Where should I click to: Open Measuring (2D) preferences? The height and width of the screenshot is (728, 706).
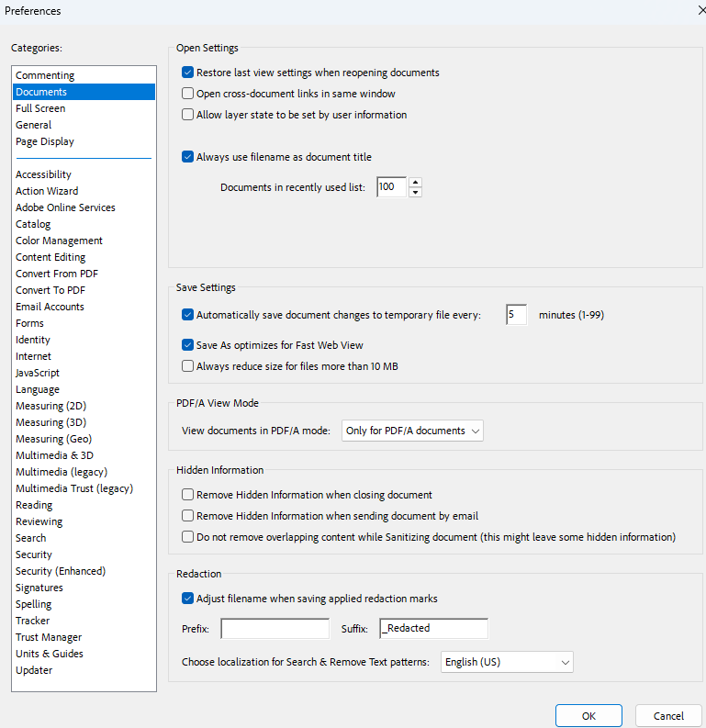click(x=84, y=406)
